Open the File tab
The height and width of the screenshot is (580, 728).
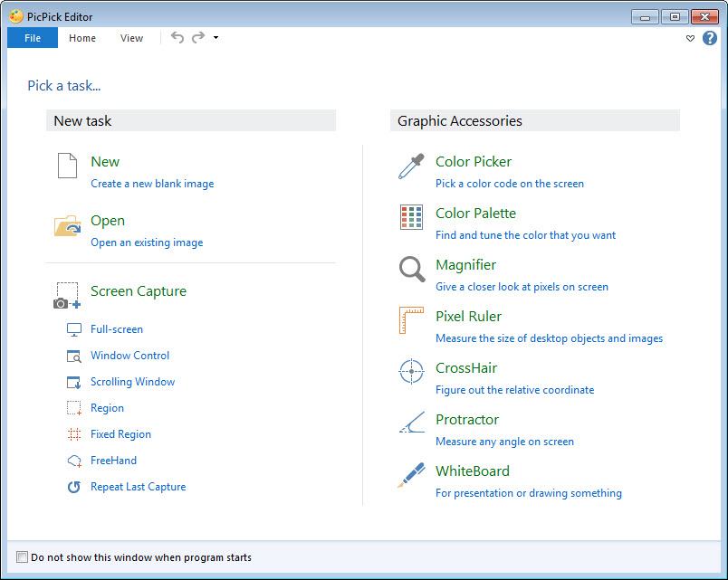pyautogui.click(x=33, y=38)
